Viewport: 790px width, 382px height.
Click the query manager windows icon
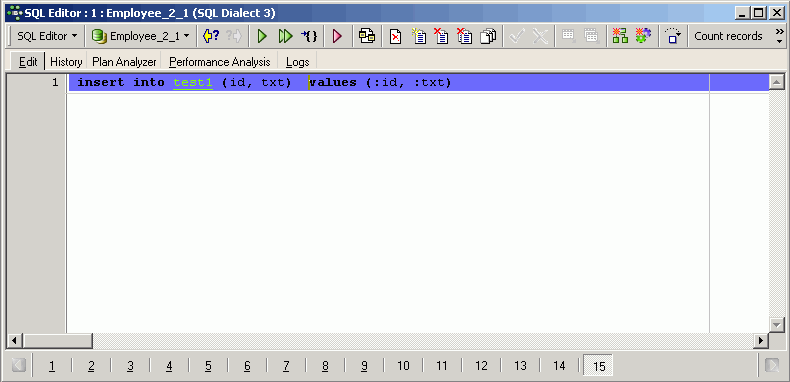tap(367, 36)
